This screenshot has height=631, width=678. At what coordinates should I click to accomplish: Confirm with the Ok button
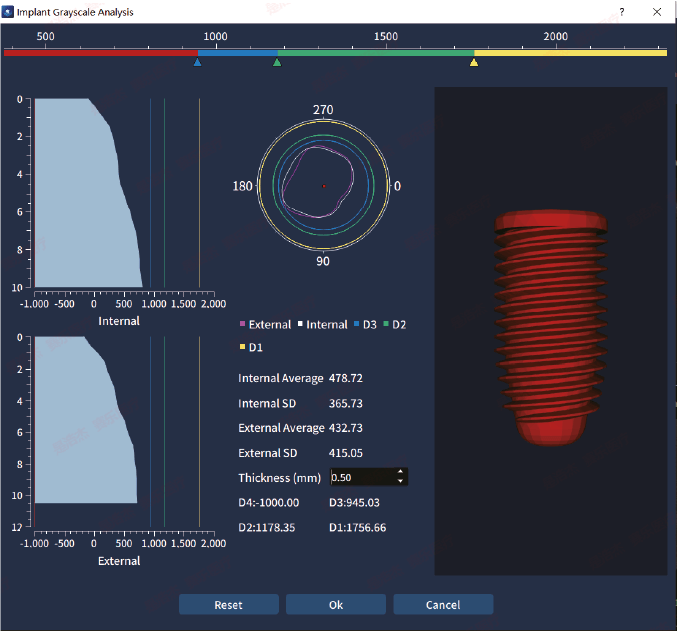coord(336,604)
